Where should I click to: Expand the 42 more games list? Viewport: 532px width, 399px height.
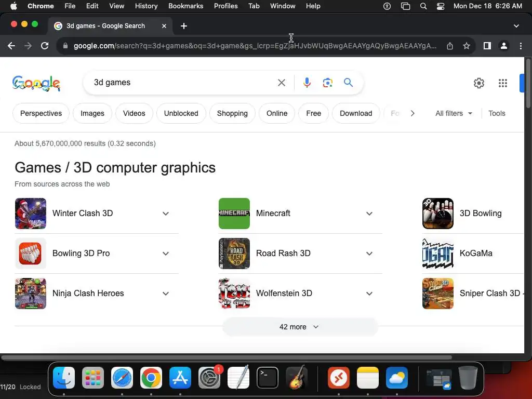coord(300,327)
